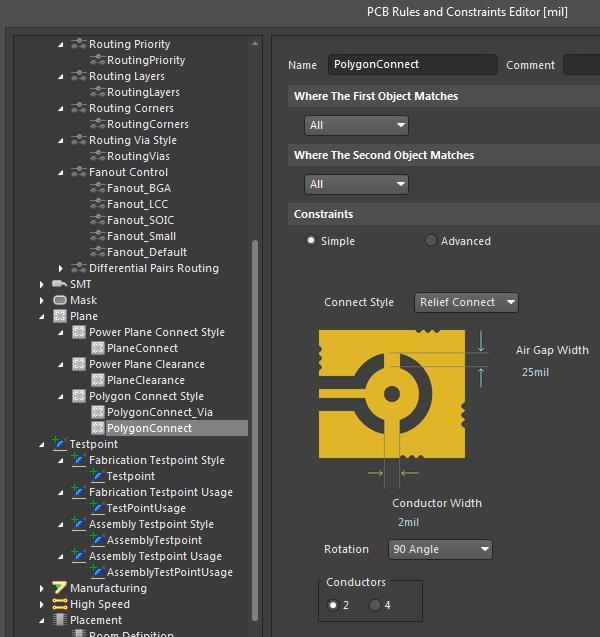Click the High Speed category icon

click(59, 604)
